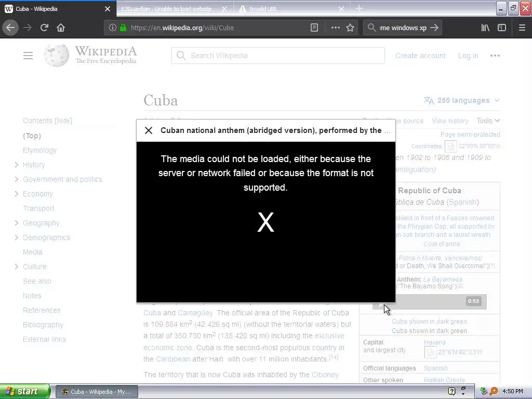This screenshot has height=399, width=532.
Task: Open the Havana capital link
Action: pos(435,342)
